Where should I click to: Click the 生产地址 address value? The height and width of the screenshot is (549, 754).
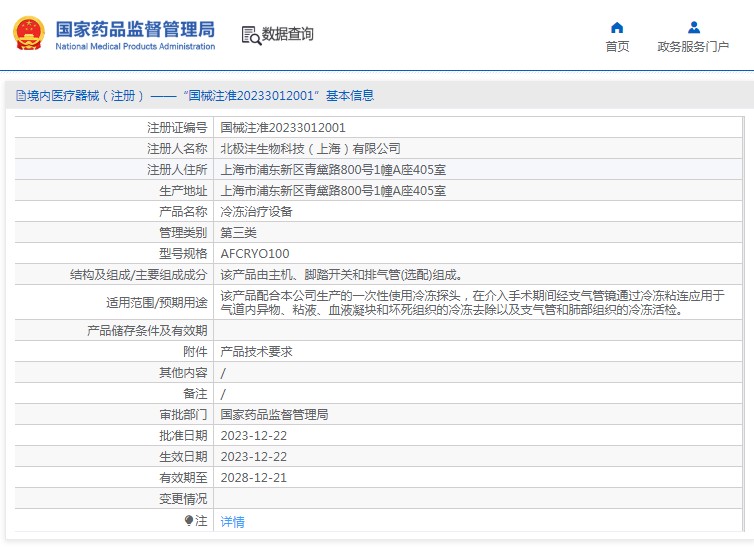click(x=333, y=191)
